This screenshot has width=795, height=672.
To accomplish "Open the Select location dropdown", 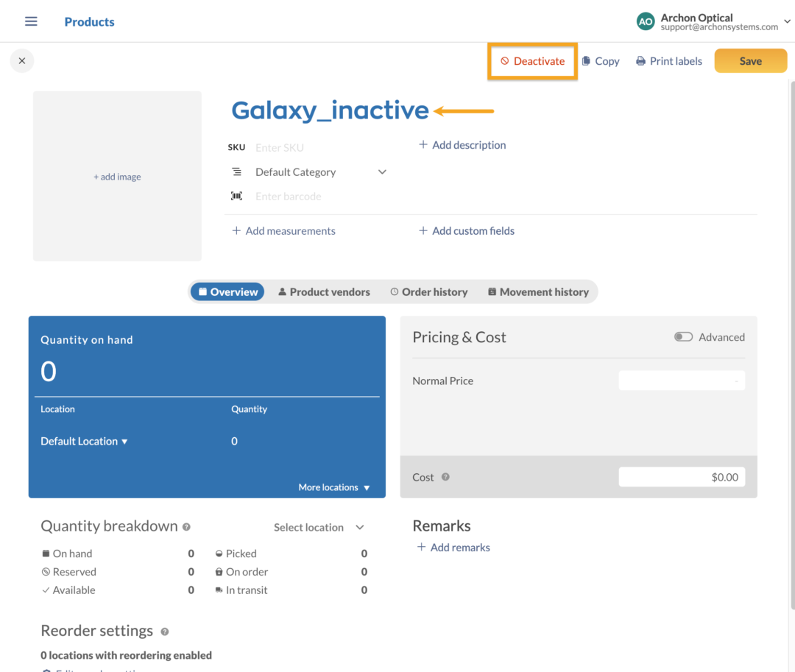I will [318, 527].
